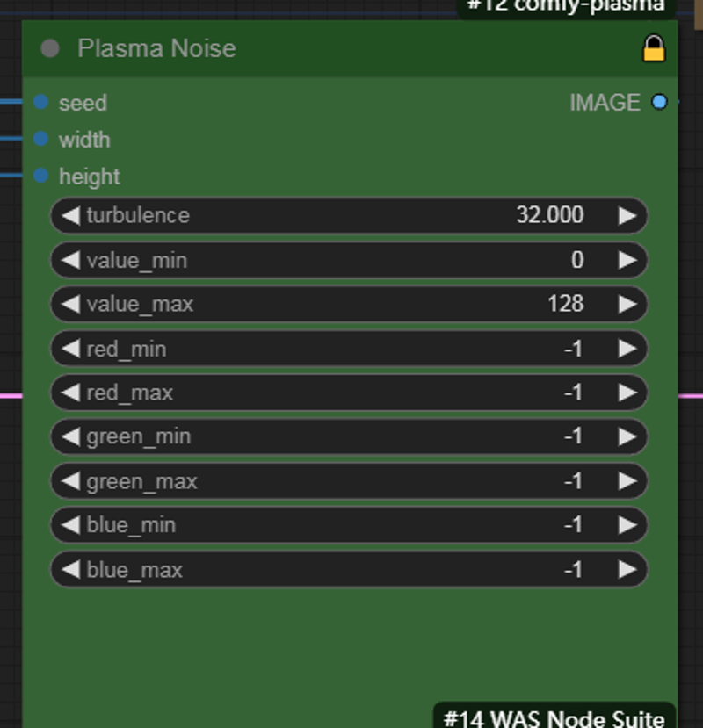This screenshot has height=728, width=703.
Task: Increase blue_min using right arrow
Action: 627,525
